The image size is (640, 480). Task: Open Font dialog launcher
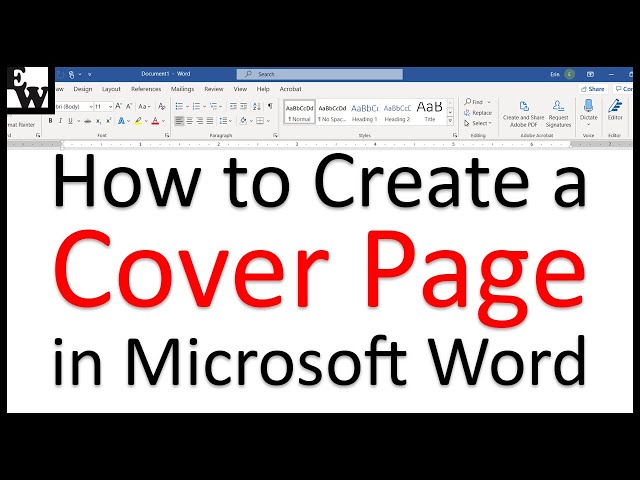167,135
